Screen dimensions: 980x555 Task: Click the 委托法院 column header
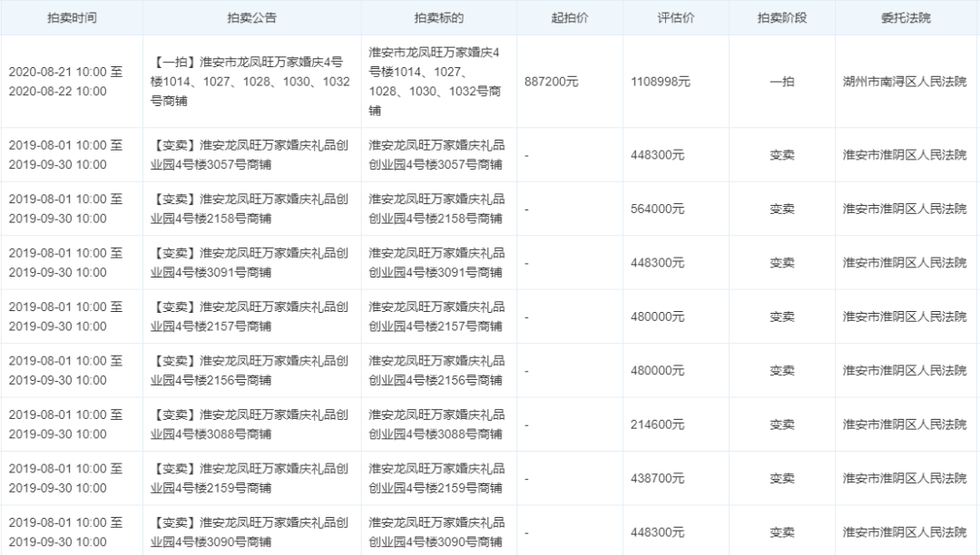pyautogui.click(x=906, y=18)
